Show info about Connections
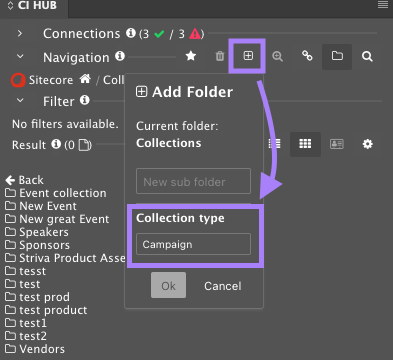 tap(131, 33)
